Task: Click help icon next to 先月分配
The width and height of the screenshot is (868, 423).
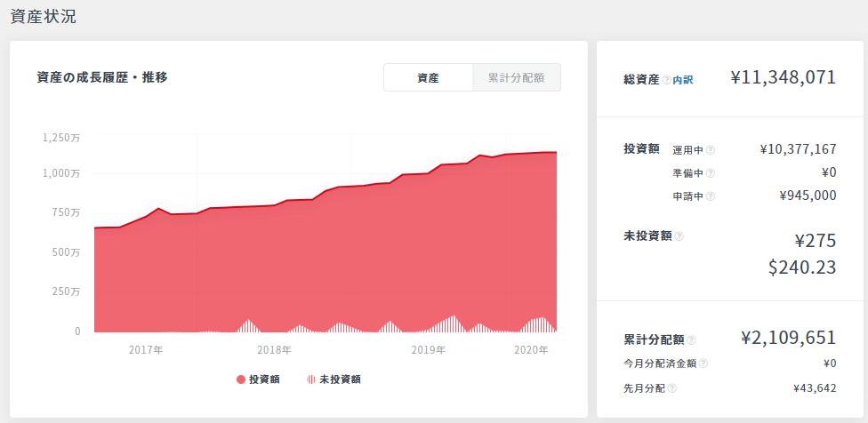Action: [671, 388]
